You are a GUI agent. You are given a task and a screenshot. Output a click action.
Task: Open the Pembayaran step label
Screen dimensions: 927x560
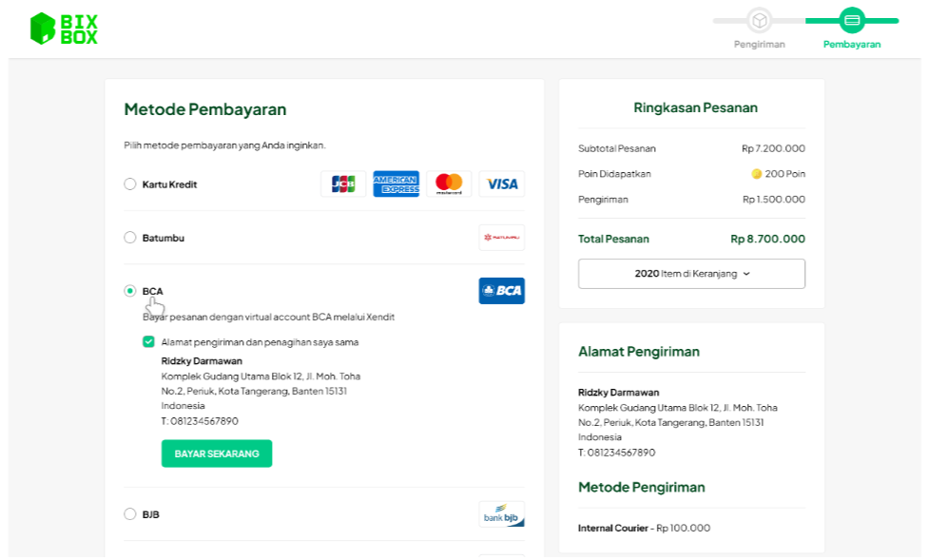pyautogui.click(x=852, y=45)
